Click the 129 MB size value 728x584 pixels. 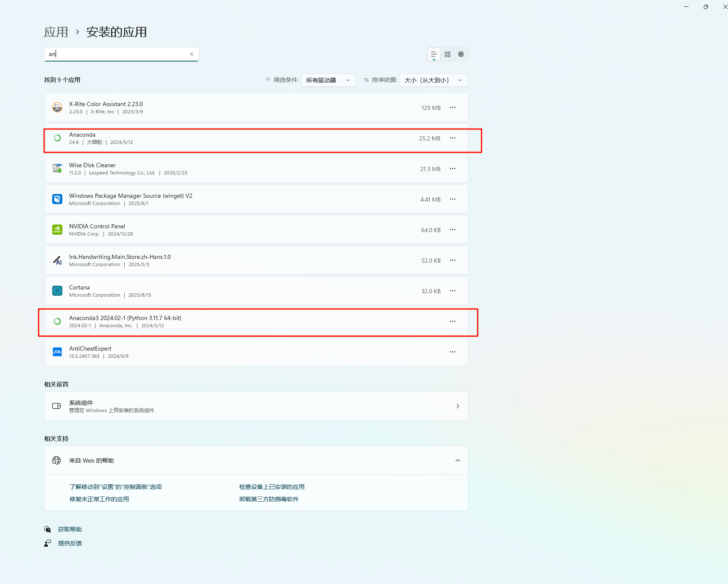pyautogui.click(x=431, y=108)
